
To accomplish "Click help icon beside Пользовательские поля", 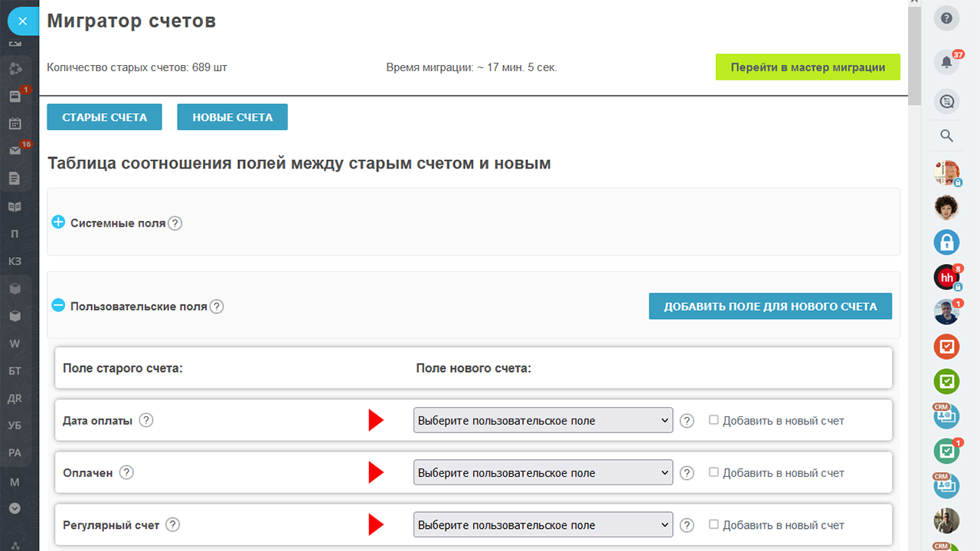I will click(x=217, y=306).
